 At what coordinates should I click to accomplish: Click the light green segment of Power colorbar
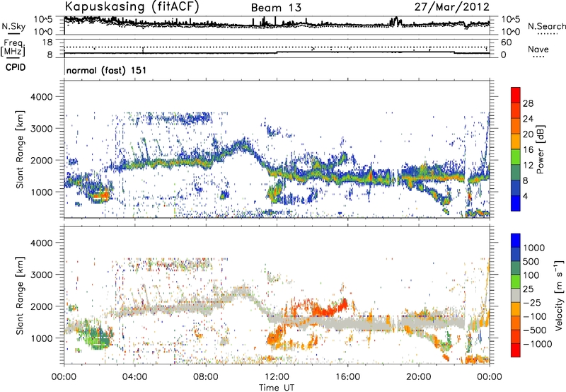coord(516,157)
